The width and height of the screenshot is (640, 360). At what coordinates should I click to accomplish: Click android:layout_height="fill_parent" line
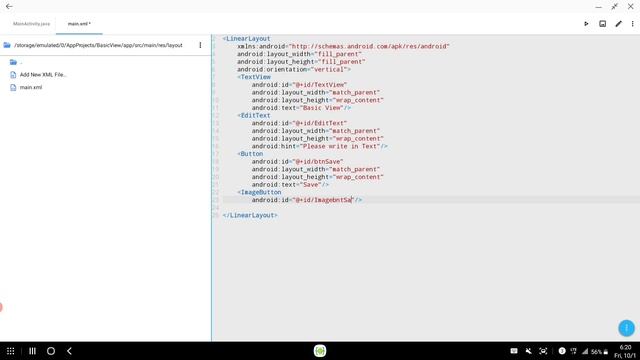301,62
